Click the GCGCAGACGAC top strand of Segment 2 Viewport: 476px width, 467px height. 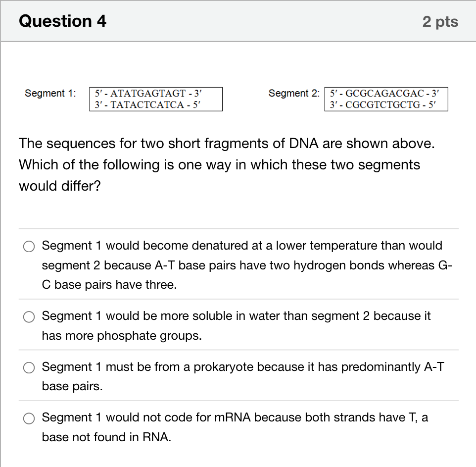[x=384, y=93]
